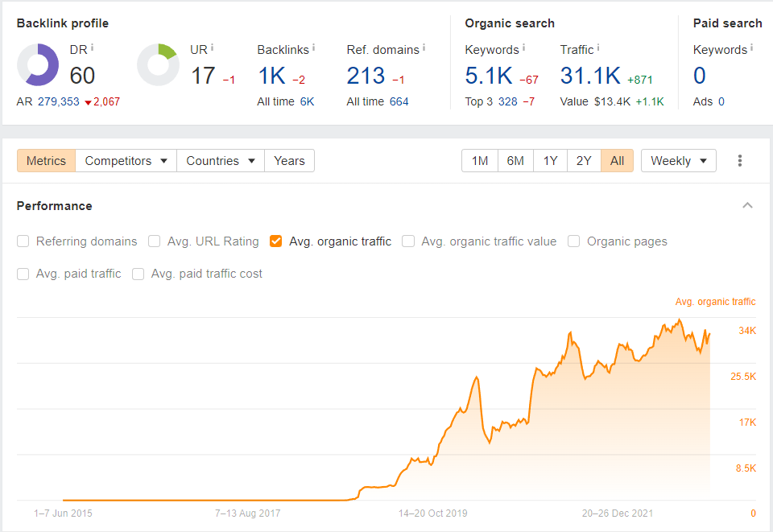Click the info icon beside UR
773x532 pixels.
213,47
